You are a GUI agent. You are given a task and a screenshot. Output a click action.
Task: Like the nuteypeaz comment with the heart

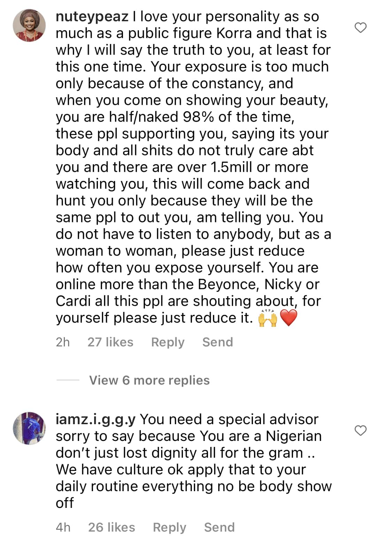pyautogui.click(x=360, y=28)
